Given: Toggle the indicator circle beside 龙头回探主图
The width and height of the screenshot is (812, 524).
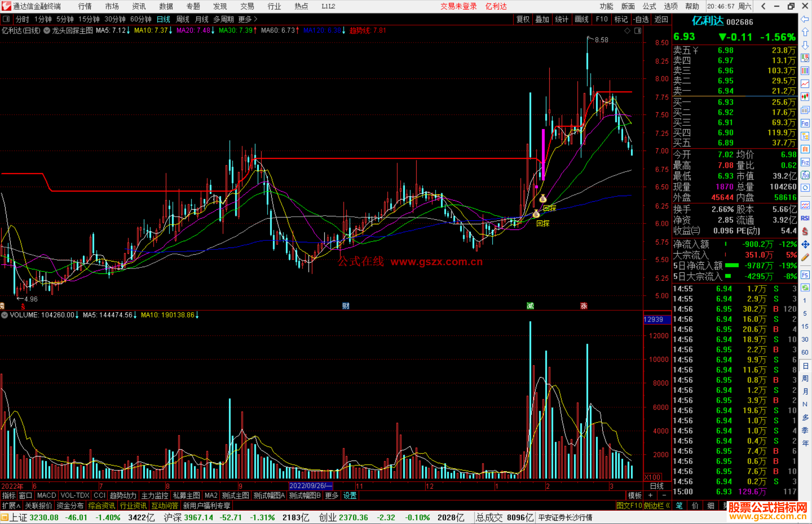Looking at the screenshot, I should tap(47, 30).
